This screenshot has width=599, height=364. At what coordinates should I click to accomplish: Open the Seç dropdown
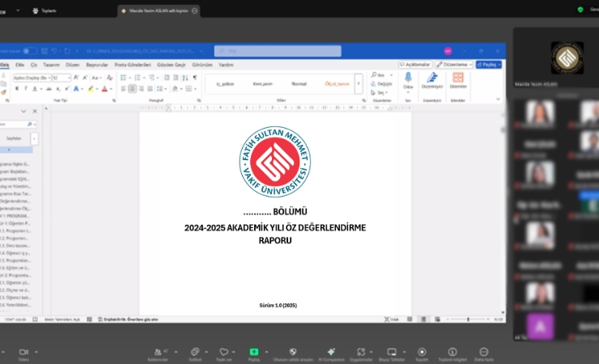tap(380, 93)
